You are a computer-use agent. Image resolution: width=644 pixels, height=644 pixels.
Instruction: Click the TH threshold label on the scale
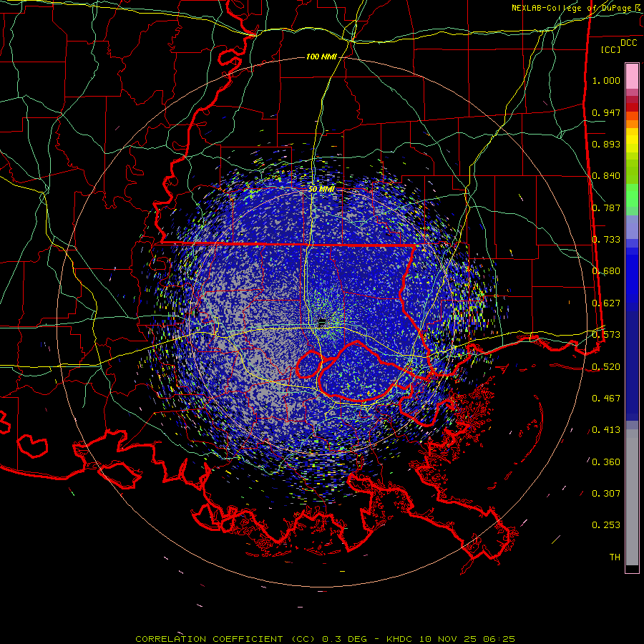pyautogui.click(x=615, y=557)
